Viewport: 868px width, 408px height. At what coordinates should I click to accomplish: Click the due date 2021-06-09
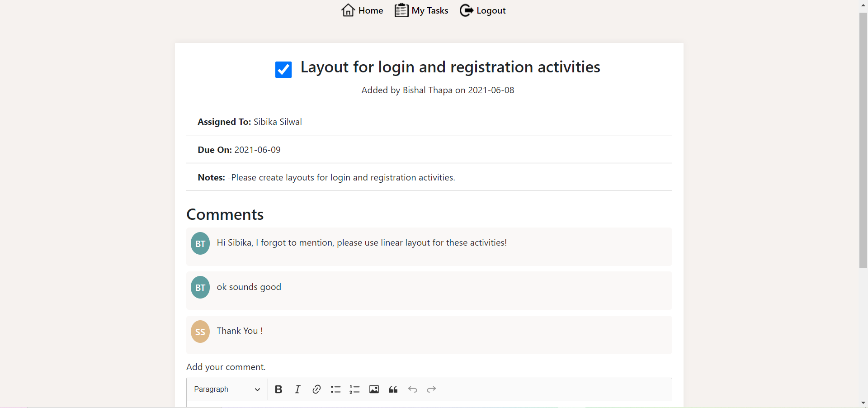point(257,150)
